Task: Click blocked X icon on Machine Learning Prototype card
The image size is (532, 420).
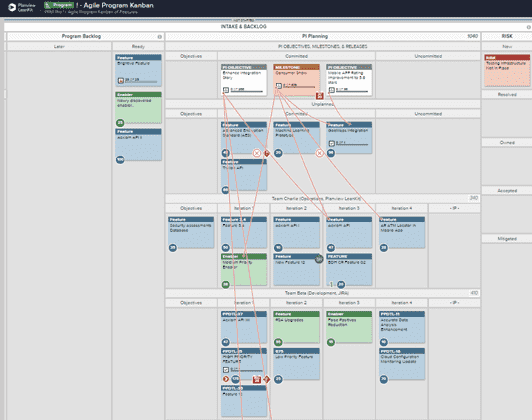Action: click(320, 153)
